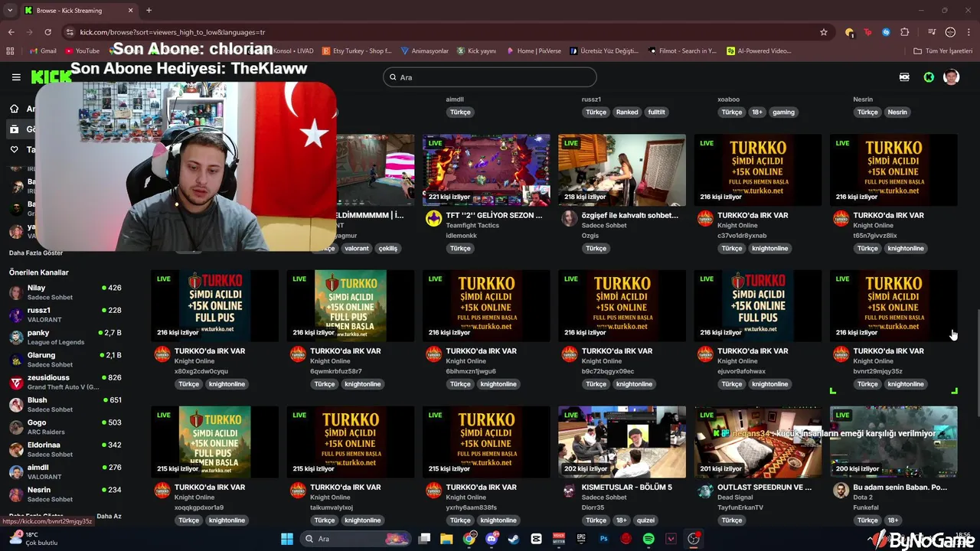Click the green K icon beside profile avatar
Image resolution: width=980 pixels, height=551 pixels.
pyautogui.click(x=929, y=77)
